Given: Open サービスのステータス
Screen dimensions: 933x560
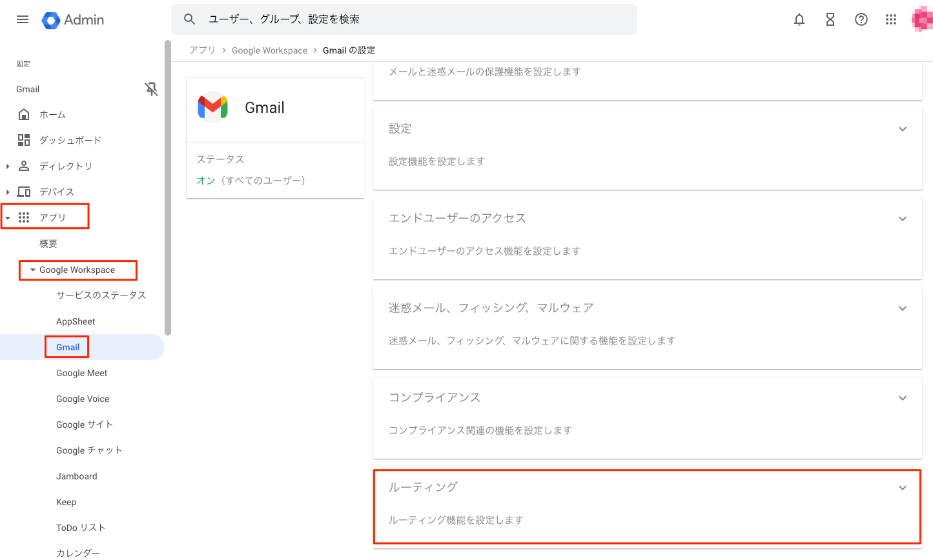Looking at the screenshot, I should coord(101,295).
